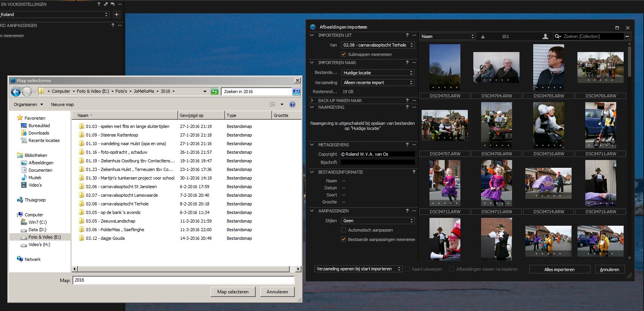
Task: Click the undo arrow in the Voorinstellingen panel header
Action: click(113, 4)
